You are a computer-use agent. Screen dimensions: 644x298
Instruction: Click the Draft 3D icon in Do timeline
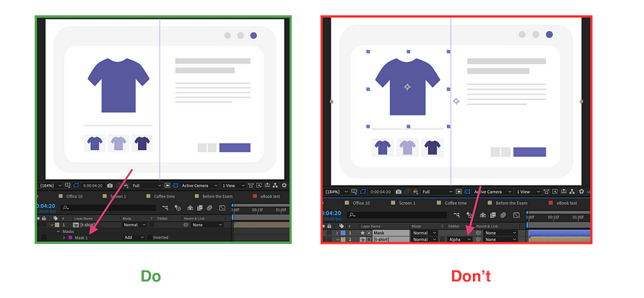pos(178,208)
